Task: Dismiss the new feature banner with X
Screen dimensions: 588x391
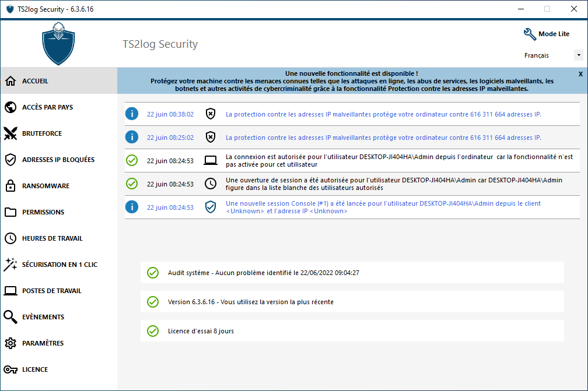Action: point(580,74)
